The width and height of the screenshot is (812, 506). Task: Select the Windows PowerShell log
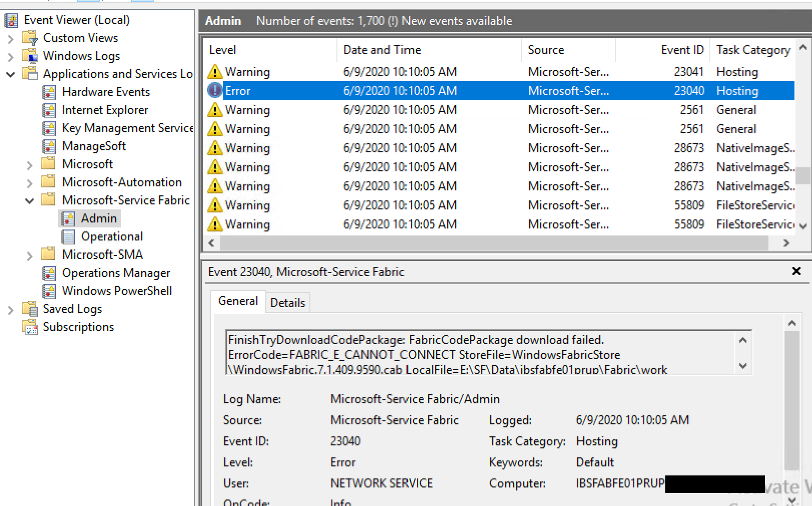117,291
